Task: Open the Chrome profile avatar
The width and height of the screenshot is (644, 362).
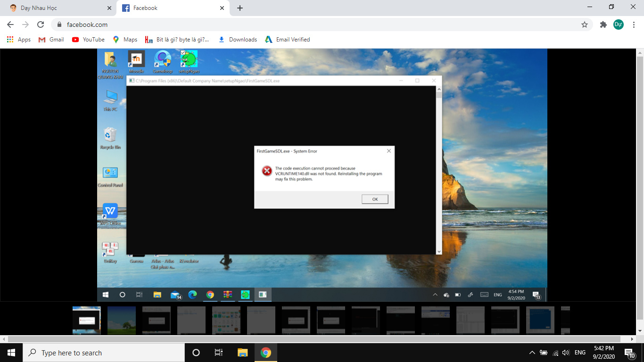Action: 618,25
